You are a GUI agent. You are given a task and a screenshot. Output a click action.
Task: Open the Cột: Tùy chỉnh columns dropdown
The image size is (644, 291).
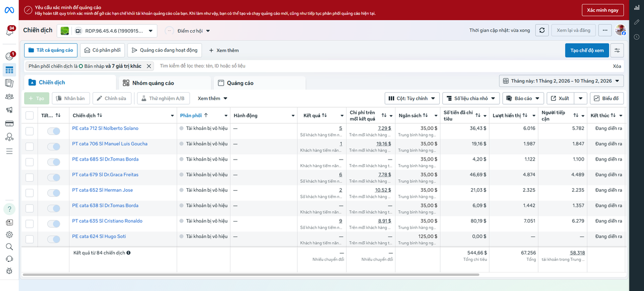pyautogui.click(x=412, y=98)
